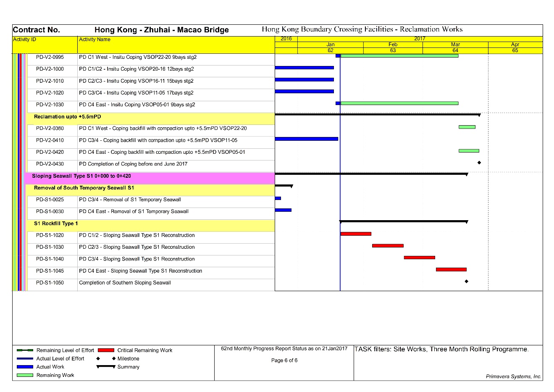
Task: Click PD C2/C3 Insitu Coping VSOP16-11 activity name
Action: tap(137, 81)
